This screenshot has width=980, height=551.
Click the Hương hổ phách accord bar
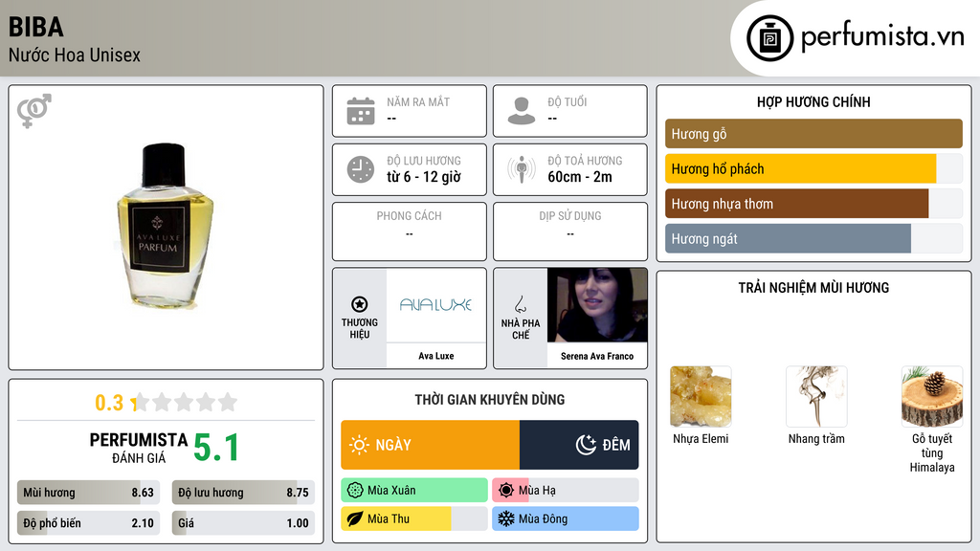[813, 168]
